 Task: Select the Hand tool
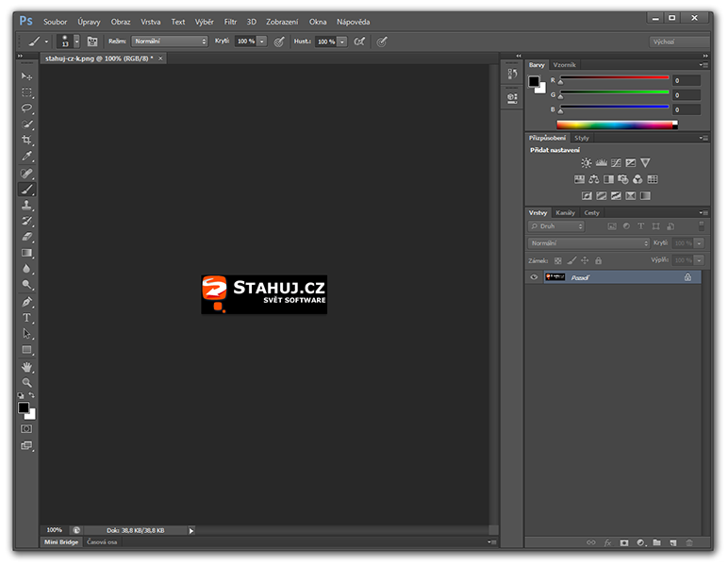tap(27, 367)
